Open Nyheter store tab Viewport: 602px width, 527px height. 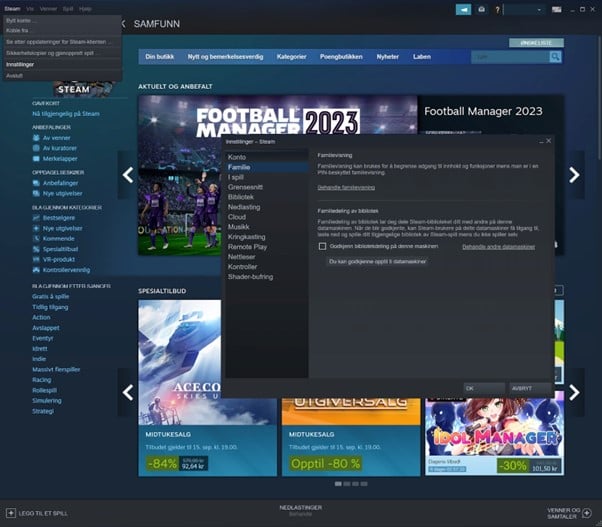pos(387,57)
